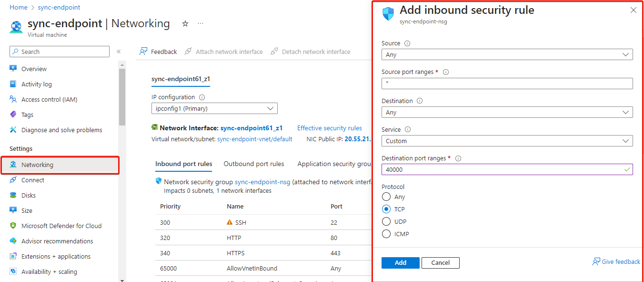This screenshot has width=644, height=282.
Task: Click the Diagnose and solve problems icon
Action: point(13,130)
